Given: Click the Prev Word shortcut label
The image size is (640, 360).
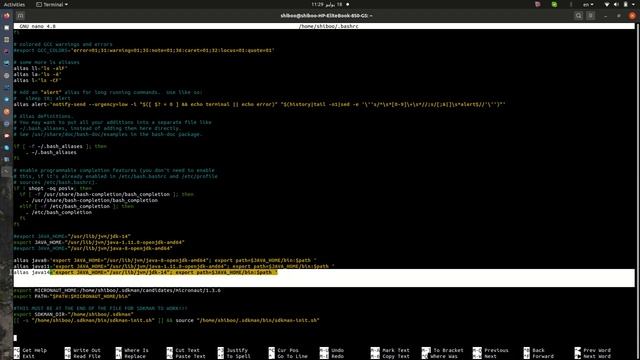Looking at the screenshot, I should [x=597, y=350].
